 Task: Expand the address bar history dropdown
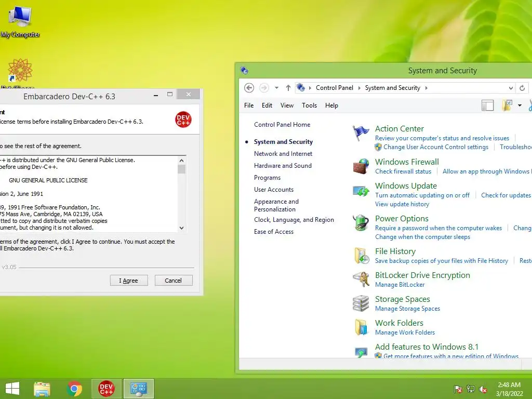511,88
